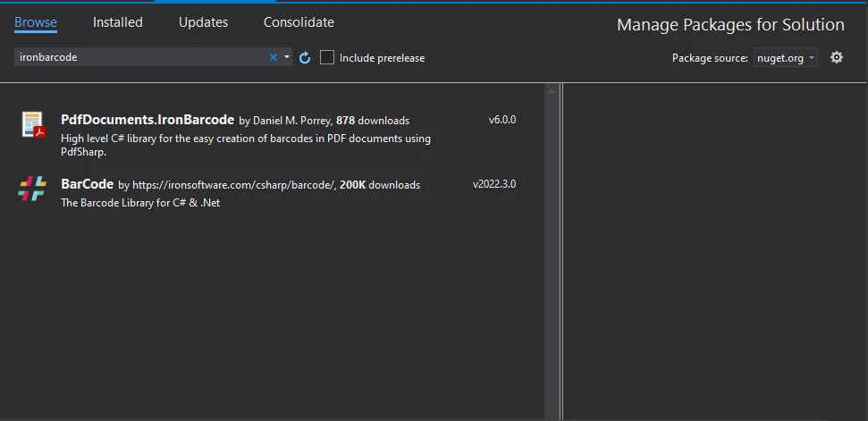Select the Consolidate tab

click(x=299, y=22)
